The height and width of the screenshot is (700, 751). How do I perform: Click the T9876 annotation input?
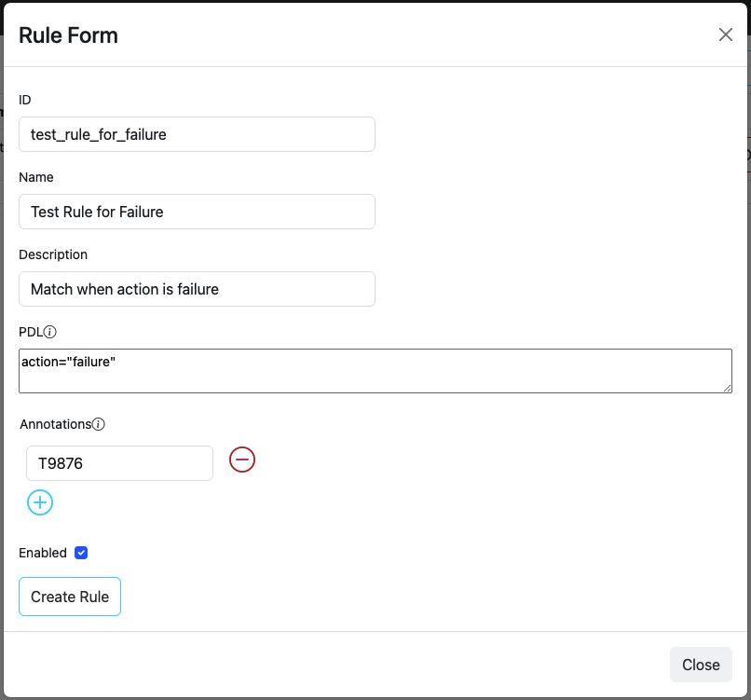click(x=119, y=463)
